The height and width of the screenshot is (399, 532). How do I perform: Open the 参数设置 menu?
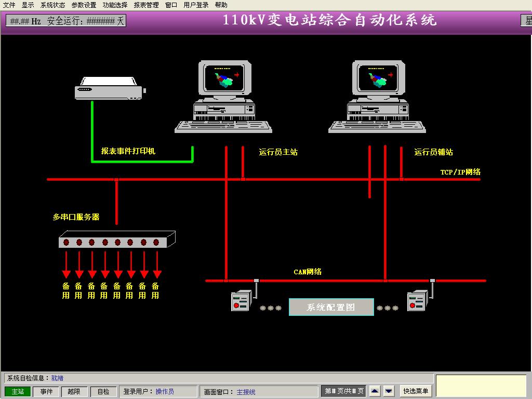pos(84,5)
